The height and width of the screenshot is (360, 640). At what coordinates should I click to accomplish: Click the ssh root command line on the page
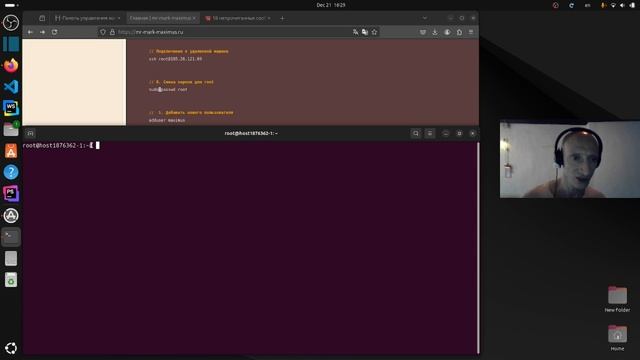click(175, 59)
